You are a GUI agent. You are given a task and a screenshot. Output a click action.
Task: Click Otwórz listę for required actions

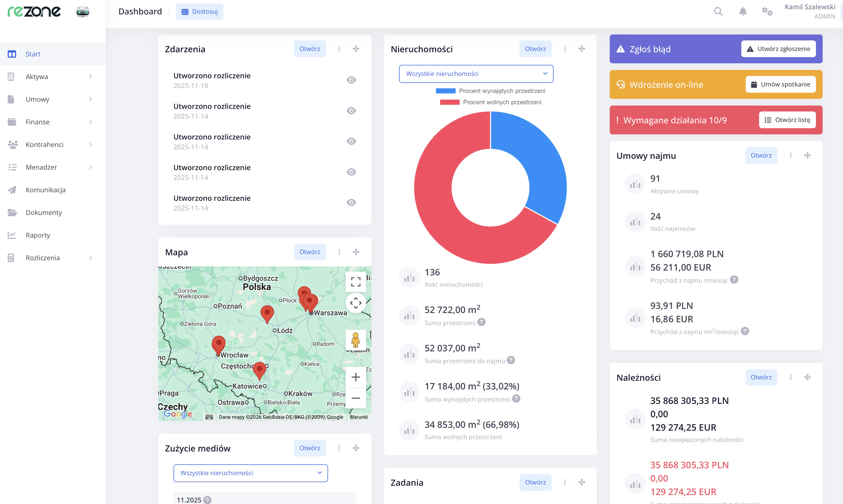click(787, 120)
